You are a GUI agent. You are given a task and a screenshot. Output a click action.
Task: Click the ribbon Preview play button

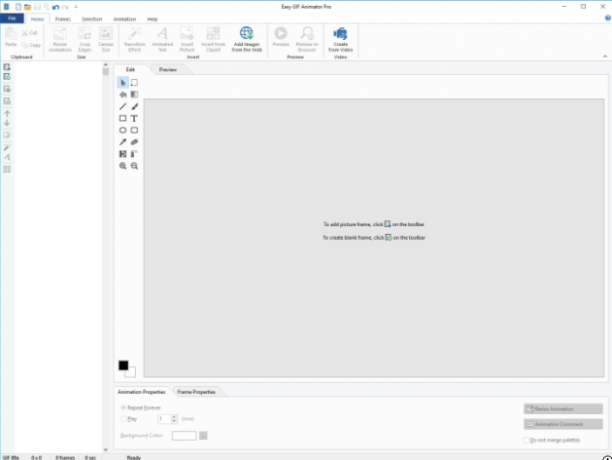point(281,36)
